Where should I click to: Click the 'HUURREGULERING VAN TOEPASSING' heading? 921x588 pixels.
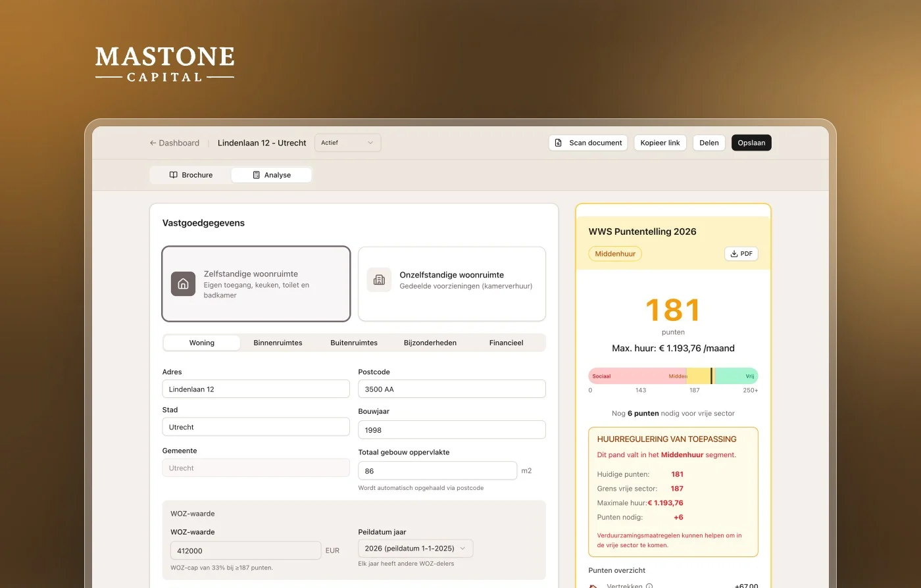click(667, 439)
